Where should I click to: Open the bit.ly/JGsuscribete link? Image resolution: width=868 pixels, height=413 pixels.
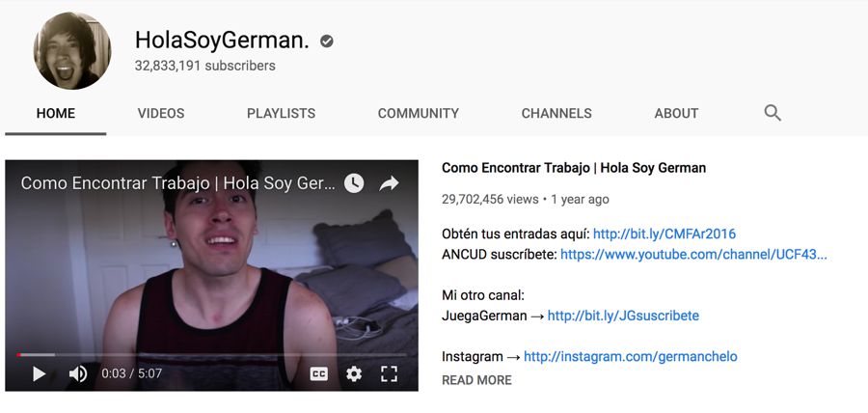[623, 316]
